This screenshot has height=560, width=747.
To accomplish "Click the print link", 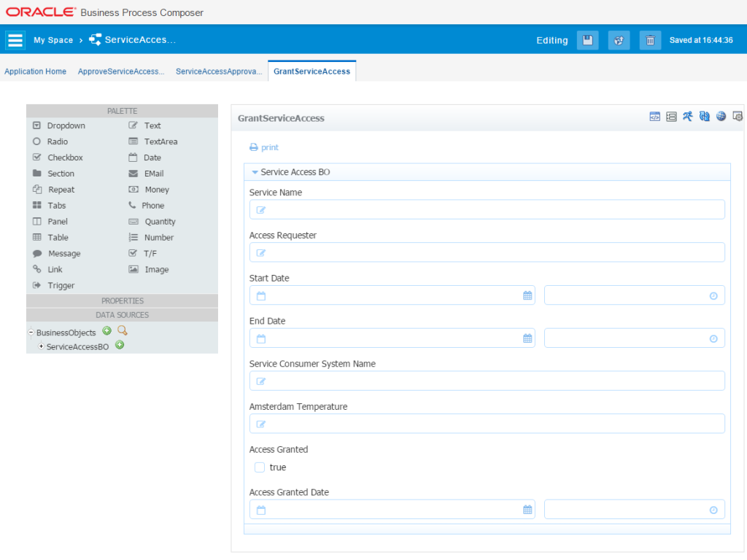I will pyautogui.click(x=264, y=147).
